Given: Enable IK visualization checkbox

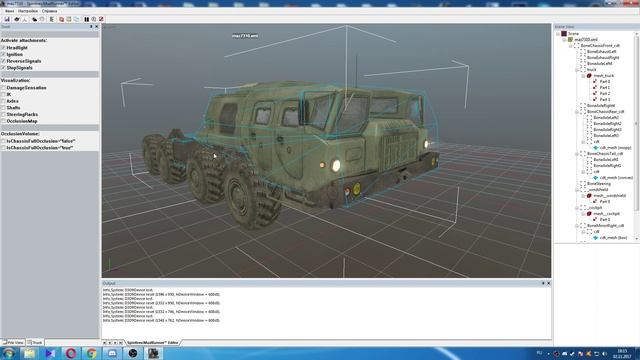Looking at the screenshot, I should coord(3,94).
